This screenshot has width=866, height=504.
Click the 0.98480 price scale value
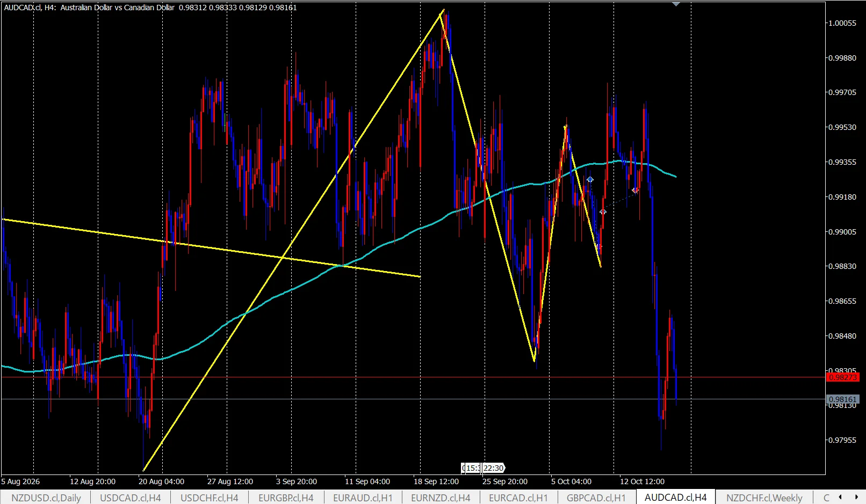842,336
